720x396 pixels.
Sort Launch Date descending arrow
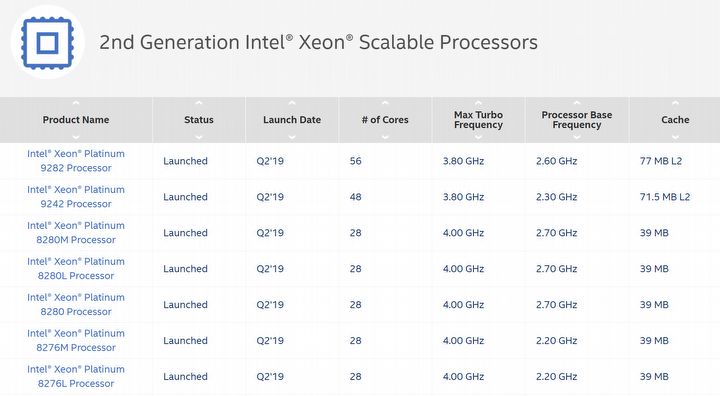click(292, 137)
